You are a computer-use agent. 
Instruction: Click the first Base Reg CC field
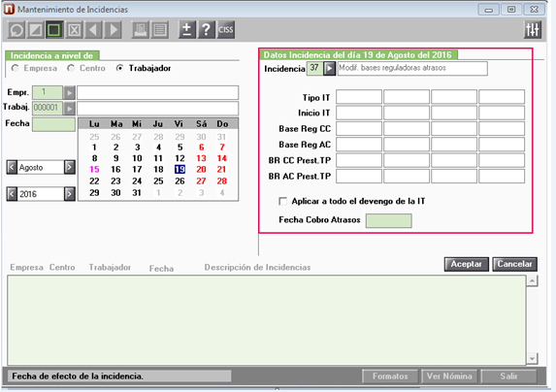point(359,129)
